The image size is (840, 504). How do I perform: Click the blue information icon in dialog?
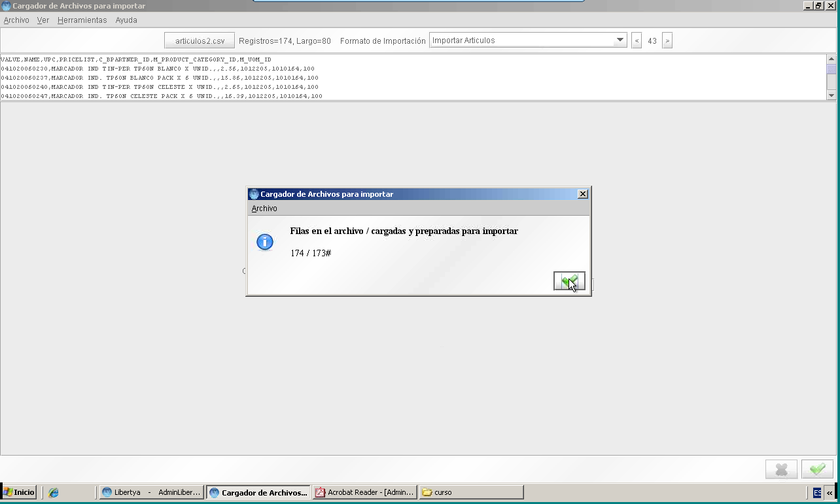coord(264,242)
